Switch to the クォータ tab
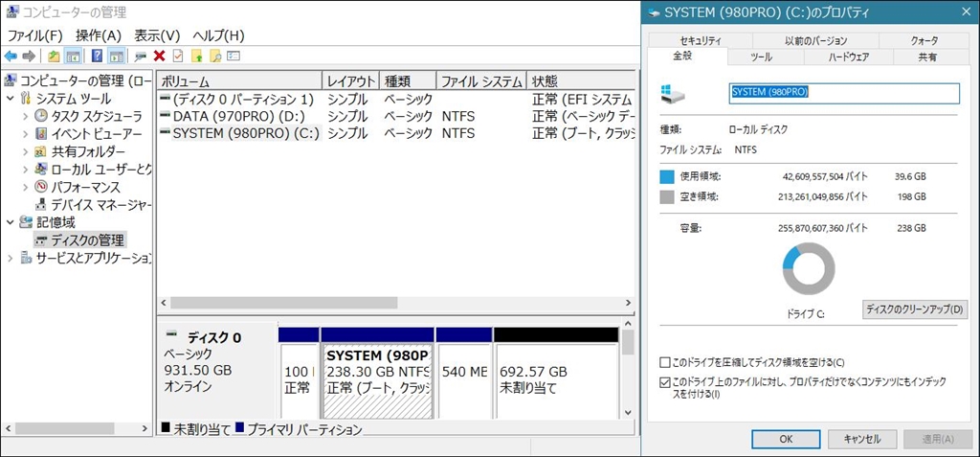The image size is (980, 457). 924,40
